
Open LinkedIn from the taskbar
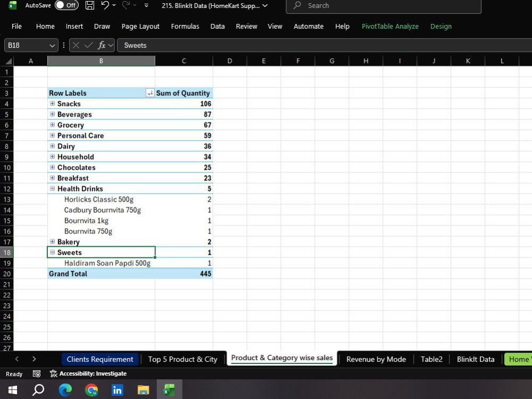coord(117,390)
